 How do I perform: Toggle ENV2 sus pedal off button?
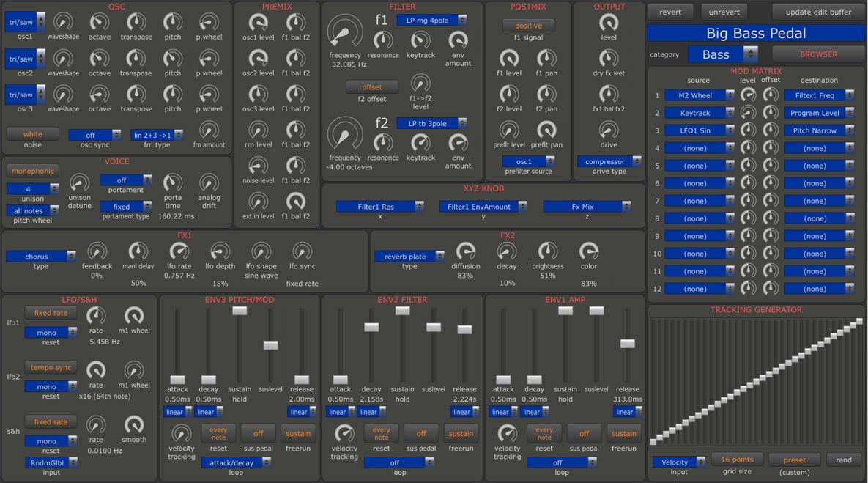[421, 433]
